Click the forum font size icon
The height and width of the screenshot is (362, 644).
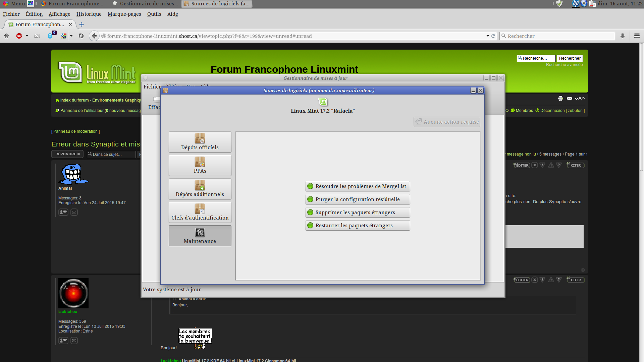[x=580, y=99]
